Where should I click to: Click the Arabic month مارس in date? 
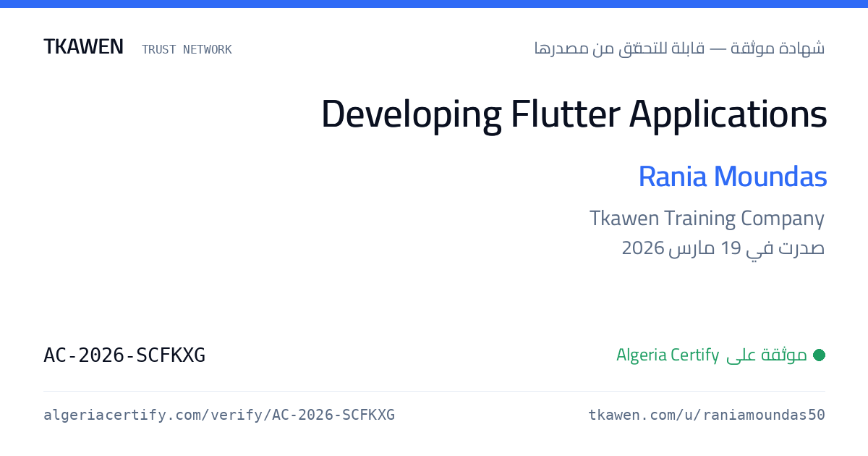[x=692, y=248]
